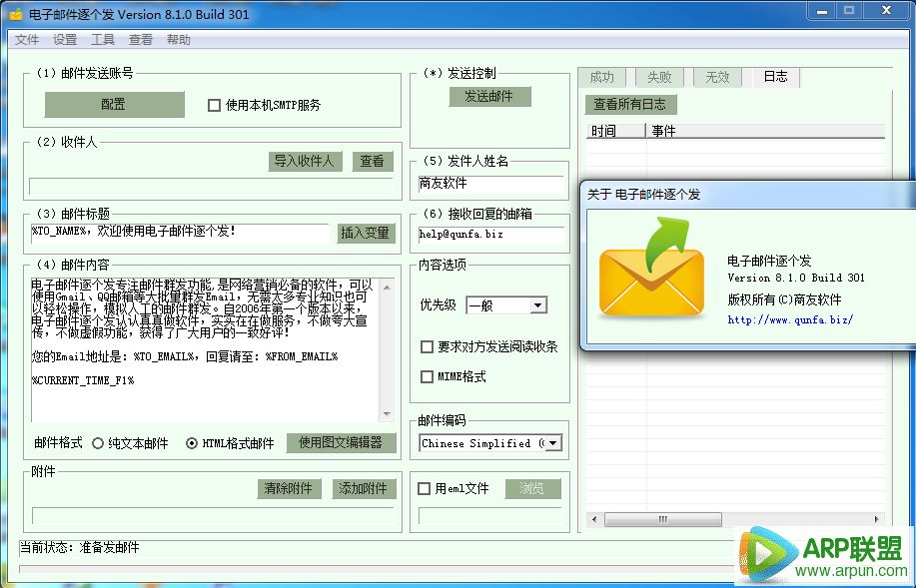
Task: Open the 工具 menu
Action: (x=103, y=40)
